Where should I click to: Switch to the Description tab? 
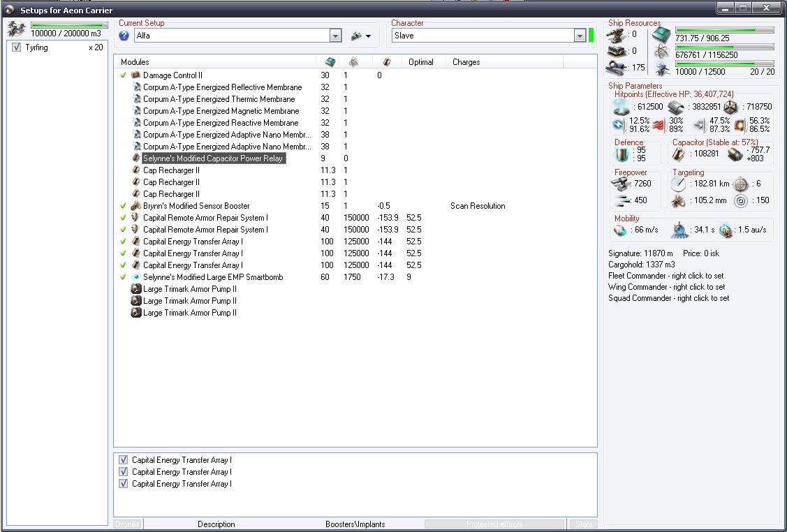click(x=216, y=524)
